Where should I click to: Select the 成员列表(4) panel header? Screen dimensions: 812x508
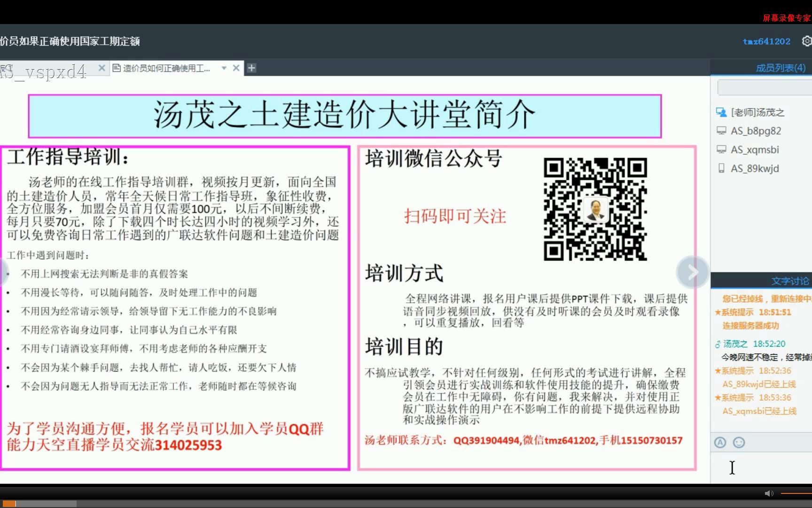pyautogui.click(x=780, y=67)
